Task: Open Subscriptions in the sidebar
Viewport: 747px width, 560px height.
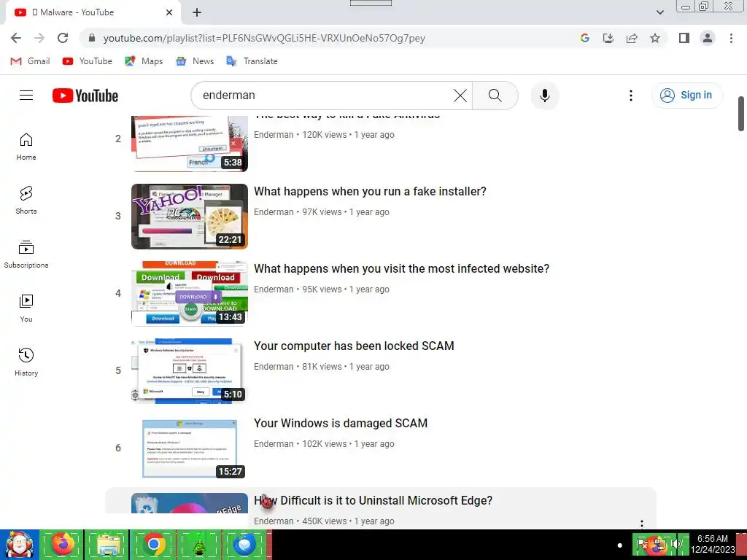Action: pyautogui.click(x=26, y=254)
